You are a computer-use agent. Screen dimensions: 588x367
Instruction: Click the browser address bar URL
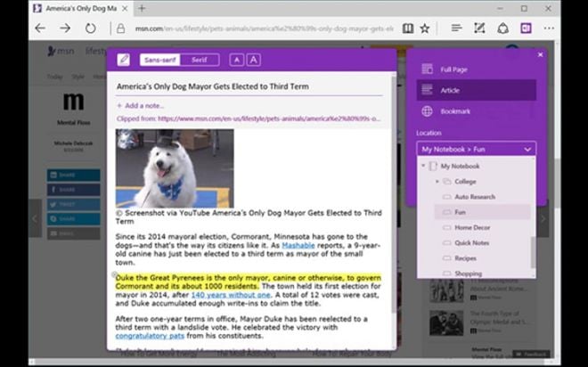pos(264,29)
